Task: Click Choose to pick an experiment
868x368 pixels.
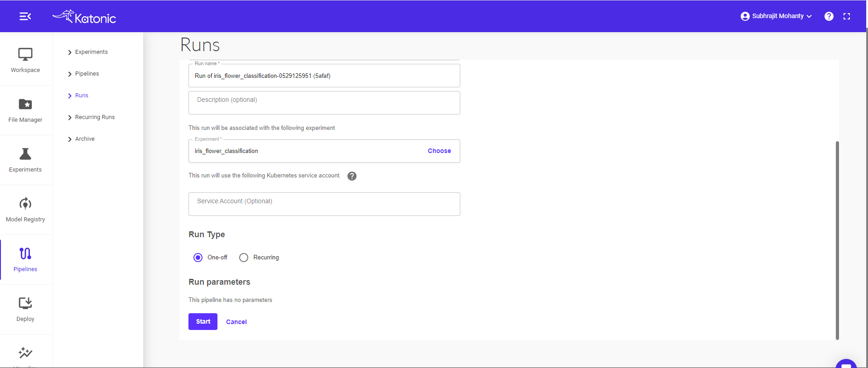Action: click(x=439, y=151)
